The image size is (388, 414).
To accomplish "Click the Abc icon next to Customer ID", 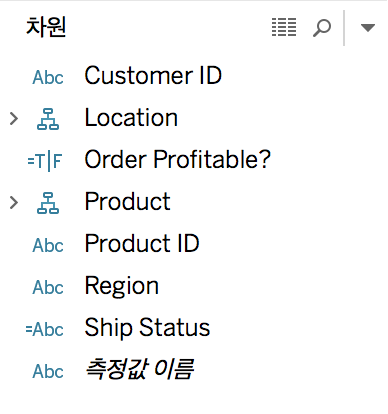I will tap(48, 77).
